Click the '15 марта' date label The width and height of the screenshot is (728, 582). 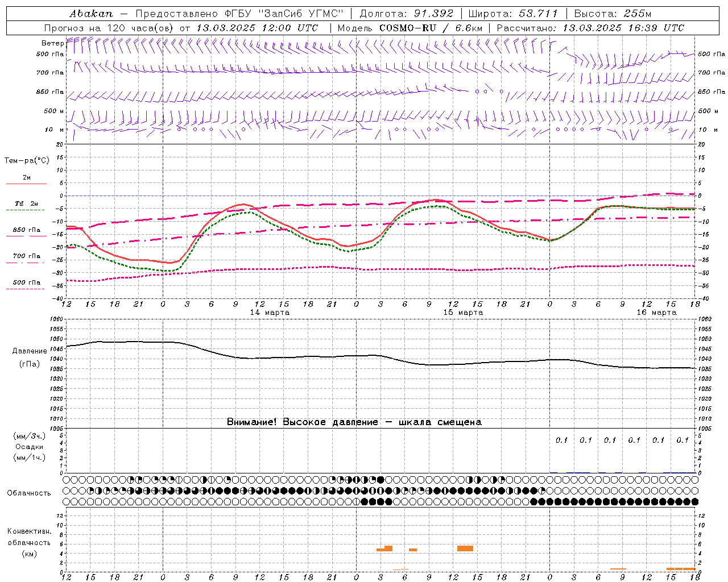pyautogui.click(x=463, y=313)
